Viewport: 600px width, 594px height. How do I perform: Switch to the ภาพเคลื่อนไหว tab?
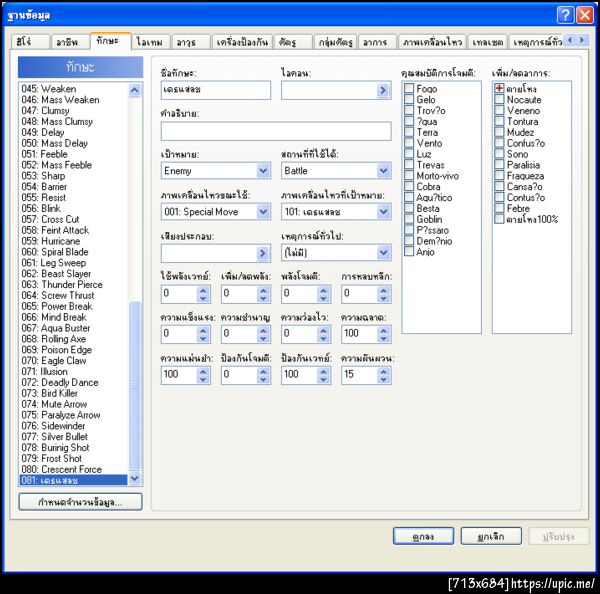coord(432,42)
